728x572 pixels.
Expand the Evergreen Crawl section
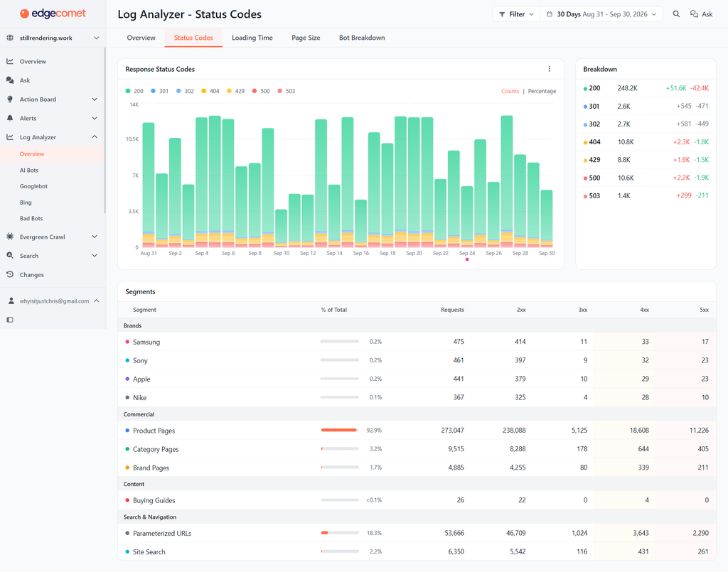(95, 236)
